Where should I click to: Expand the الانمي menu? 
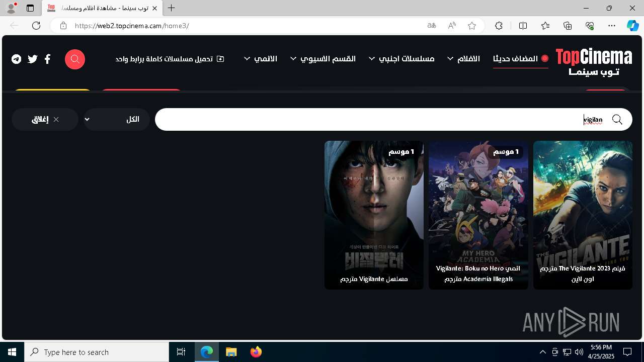[261, 59]
